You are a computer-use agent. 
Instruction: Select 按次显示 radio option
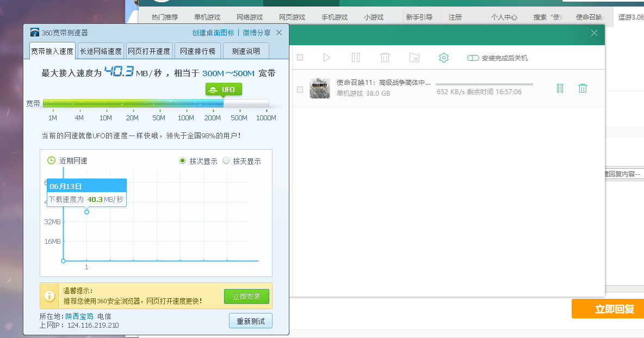[x=182, y=161]
